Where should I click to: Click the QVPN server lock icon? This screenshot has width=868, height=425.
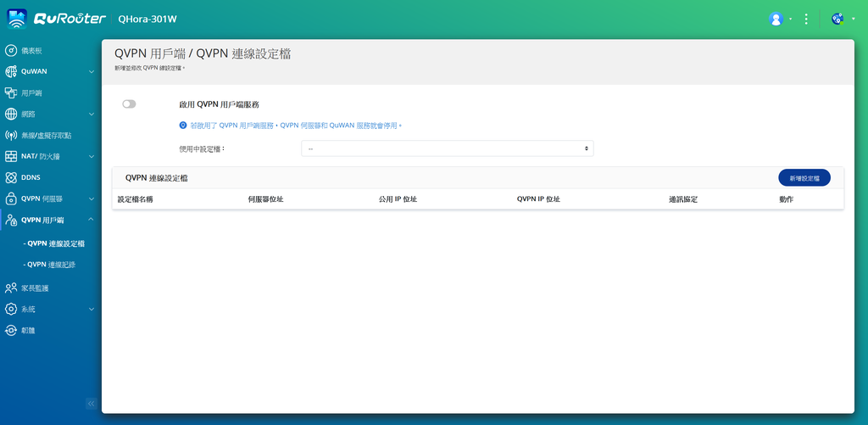10,199
